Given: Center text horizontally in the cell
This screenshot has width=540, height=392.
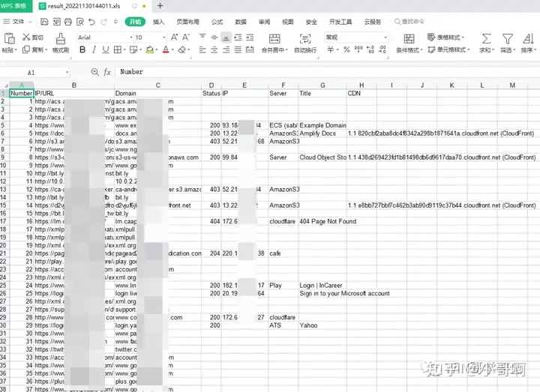Looking at the screenshot, I should click(214, 50).
